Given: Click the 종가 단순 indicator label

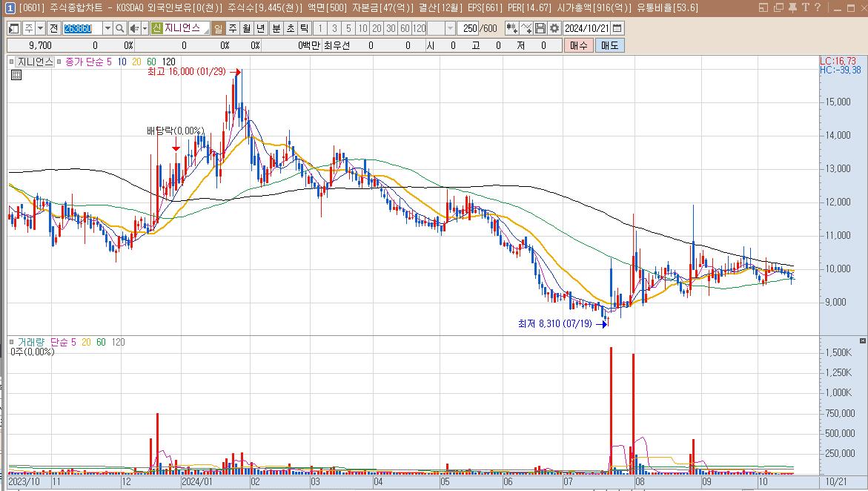Looking at the screenshot, I should (85, 62).
